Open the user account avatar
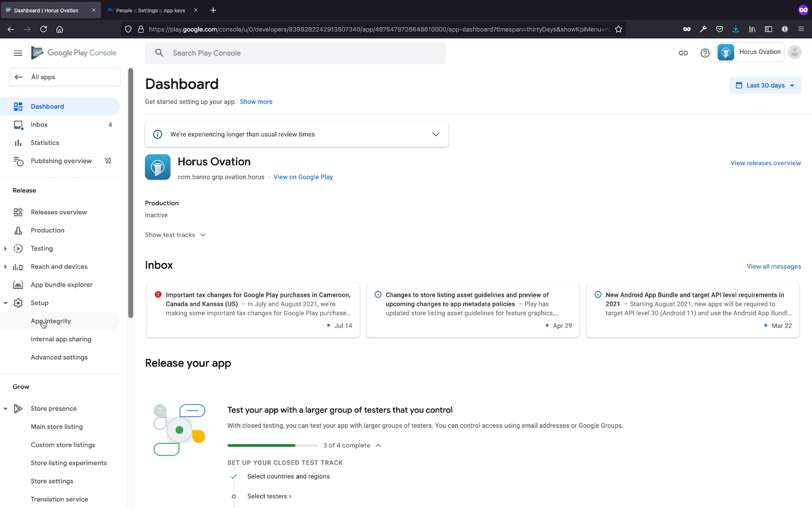Screen dimensions: 812x508 coord(795,52)
